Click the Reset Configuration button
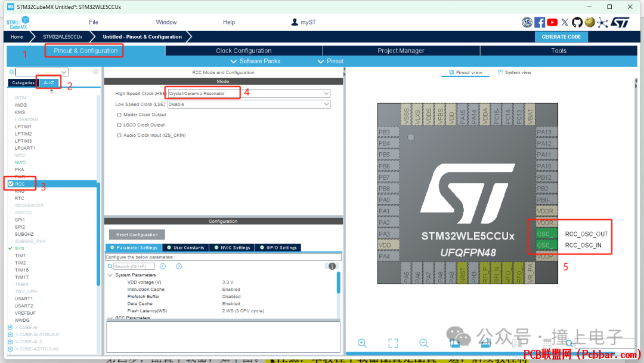Viewport: 644px width, 363px height. click(137, 235)
